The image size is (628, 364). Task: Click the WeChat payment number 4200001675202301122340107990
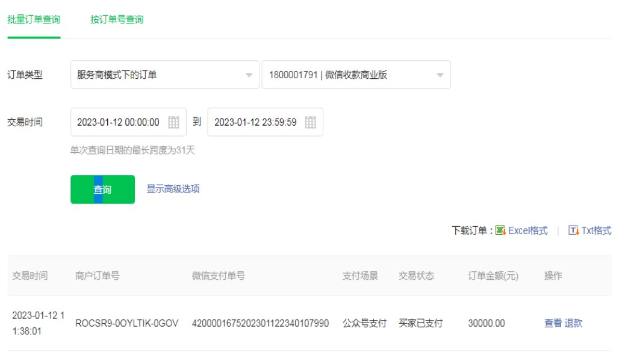coord(260,323)
